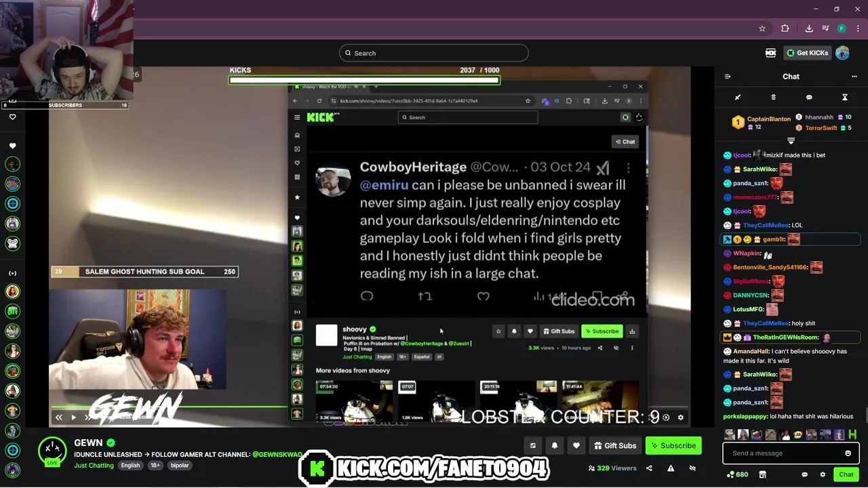This screenshot has height=488, width=868.
Task: Open GEWN's live channel avatar
Action: click(x=52, y=451)
